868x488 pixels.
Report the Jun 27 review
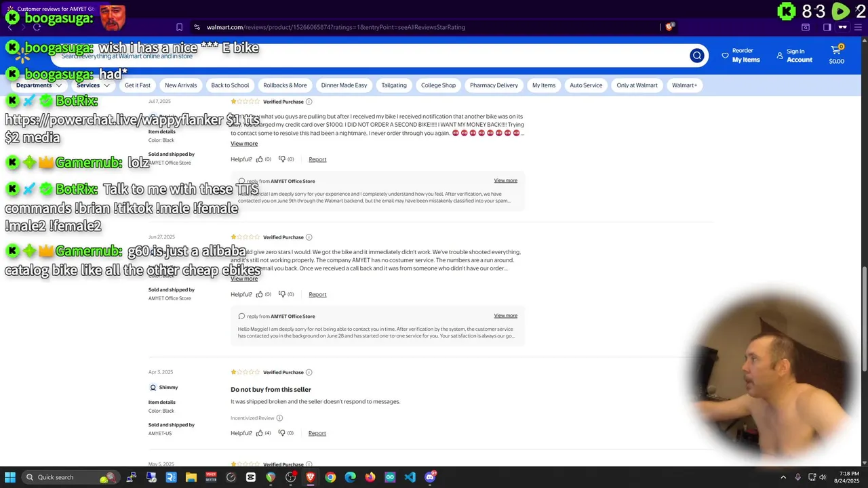317,294
